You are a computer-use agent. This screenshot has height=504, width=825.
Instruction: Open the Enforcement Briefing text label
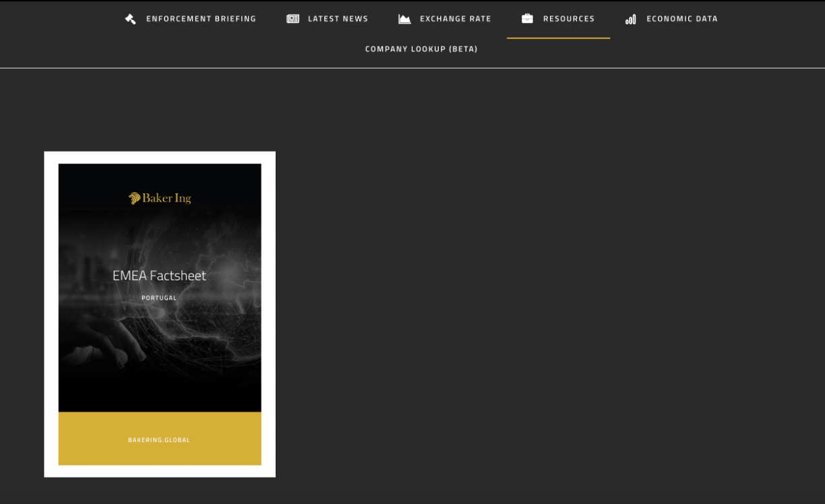click(201, 19)
